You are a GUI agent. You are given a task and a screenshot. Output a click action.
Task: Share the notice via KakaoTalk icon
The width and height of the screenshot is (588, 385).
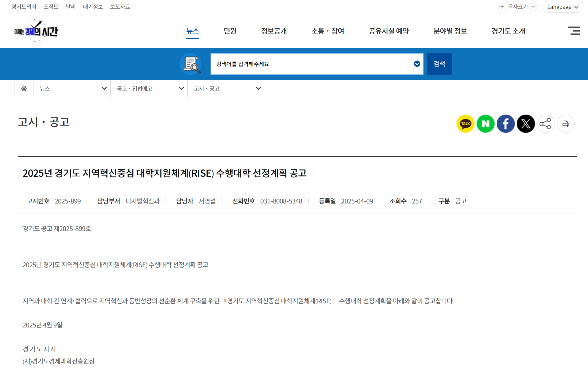[x=465, y=124]
